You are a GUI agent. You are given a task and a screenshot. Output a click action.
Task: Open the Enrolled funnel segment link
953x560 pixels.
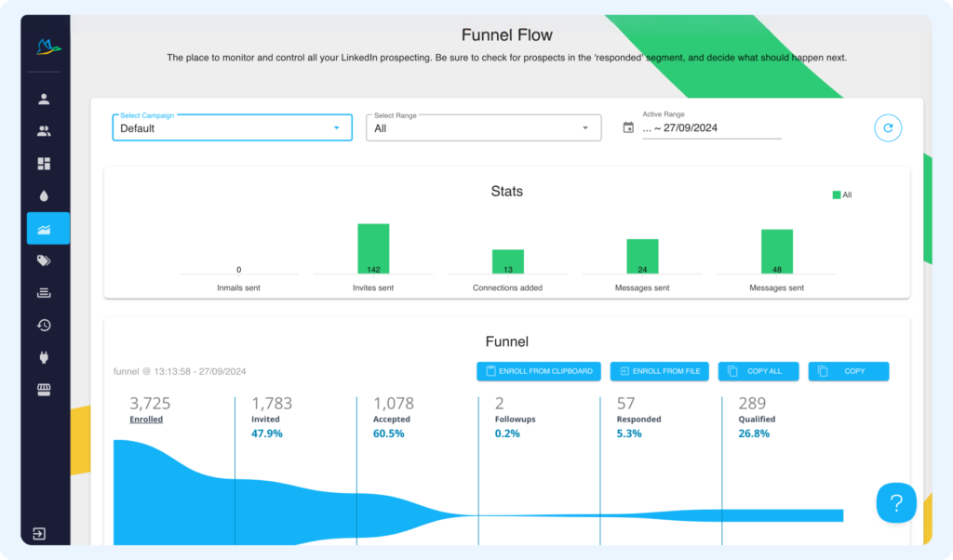click(x=146, y=420)
